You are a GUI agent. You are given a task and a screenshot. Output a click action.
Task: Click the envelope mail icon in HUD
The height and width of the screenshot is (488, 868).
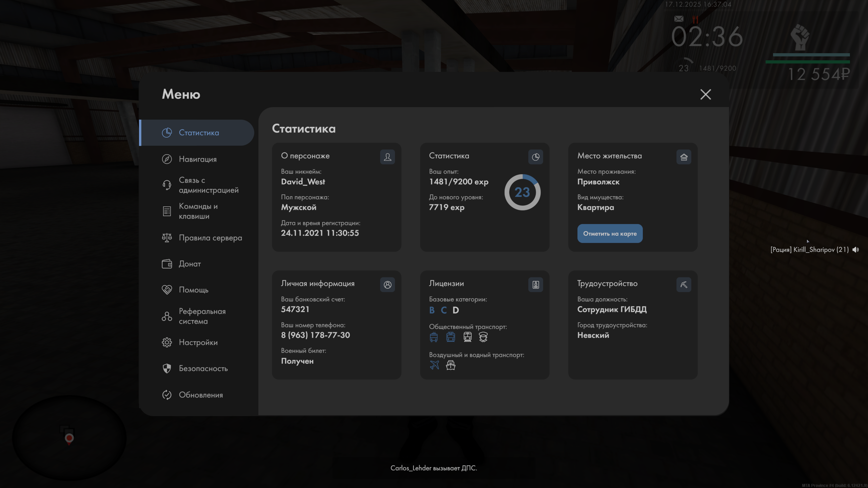679,19
